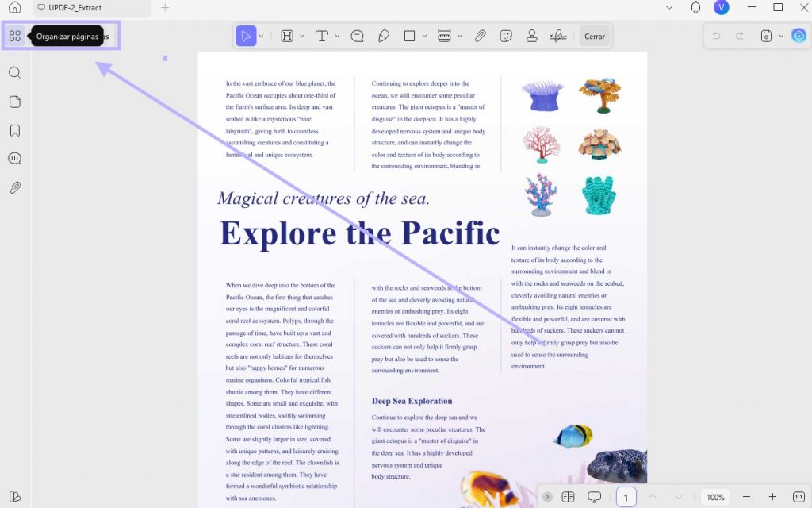Toggle two-page reading view

pyautogui.click(x=568, y=497)
